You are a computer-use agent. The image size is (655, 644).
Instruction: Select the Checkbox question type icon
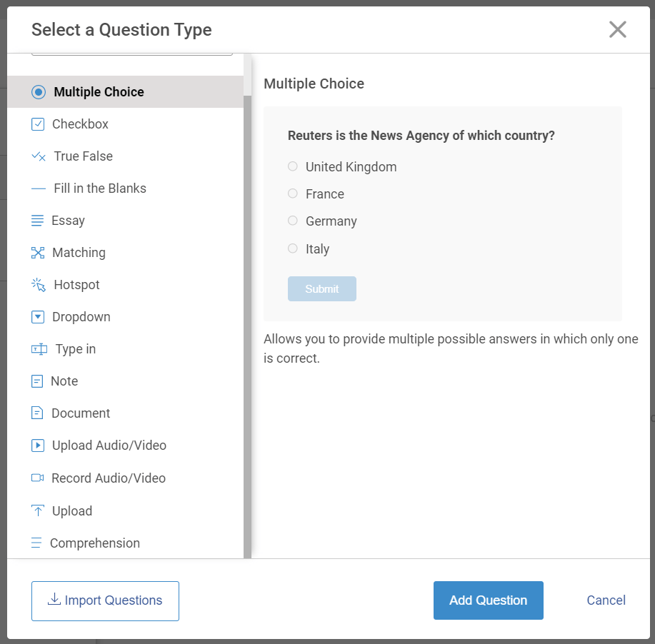[x=38, y=124]
